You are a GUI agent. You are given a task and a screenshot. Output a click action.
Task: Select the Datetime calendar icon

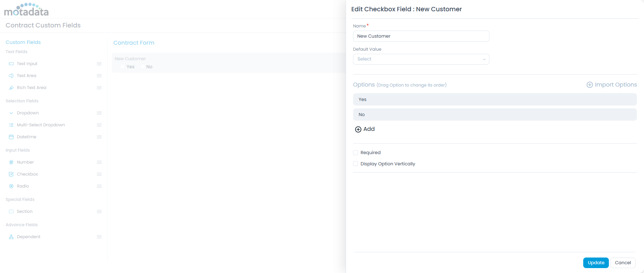[11, 137]
